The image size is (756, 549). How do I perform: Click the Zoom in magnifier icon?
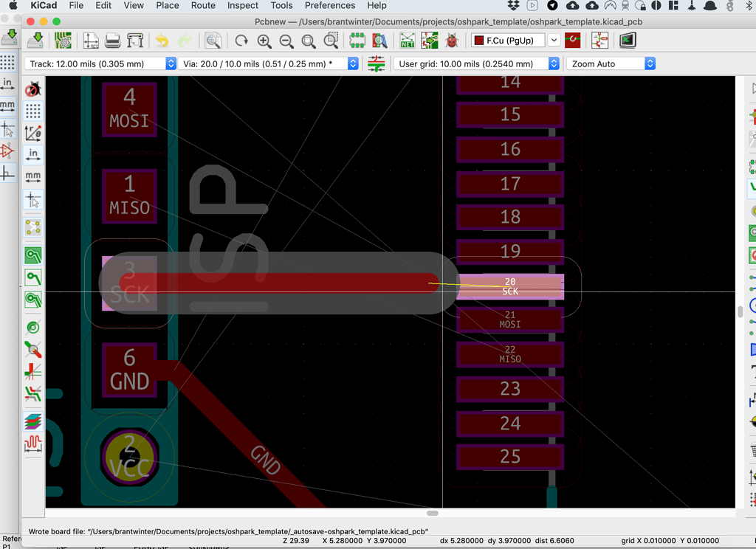click(x=264, y=41)
